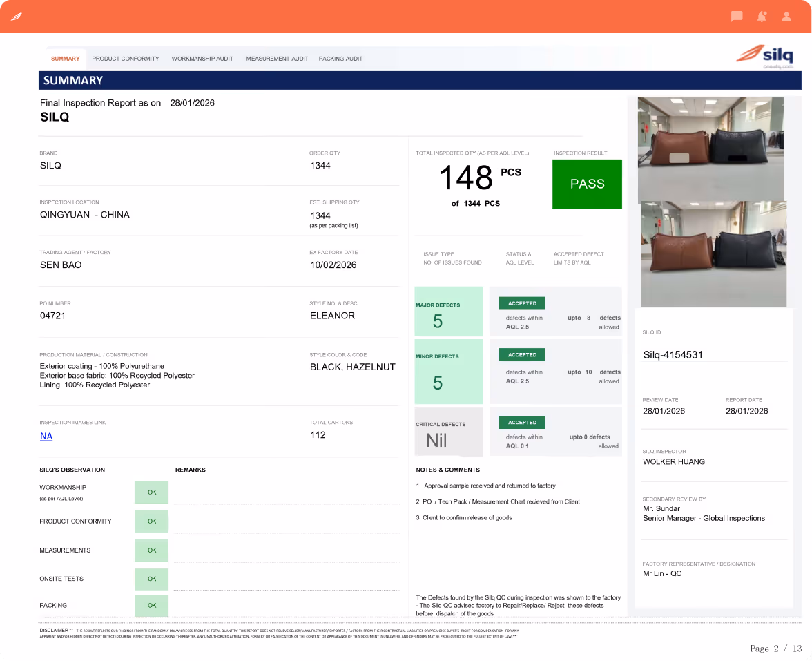
Task: Click the Critical Defects ACCEPTED badge
Action: (x=521, y=423)
